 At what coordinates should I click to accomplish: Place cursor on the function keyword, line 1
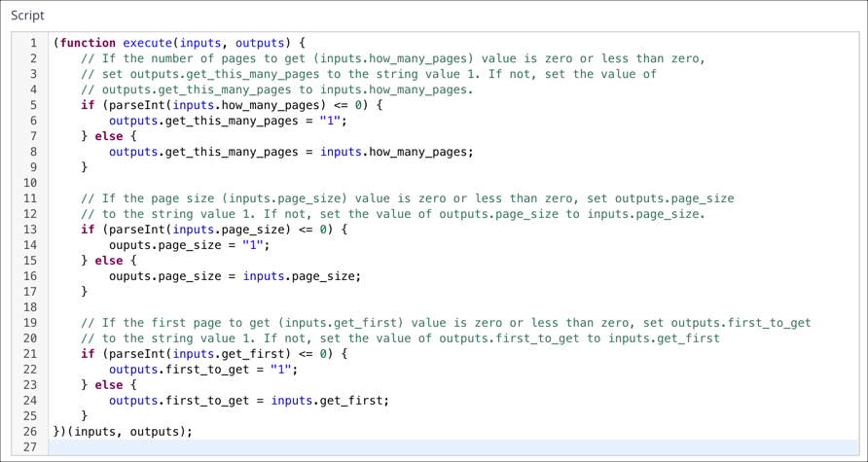(88, 43)
